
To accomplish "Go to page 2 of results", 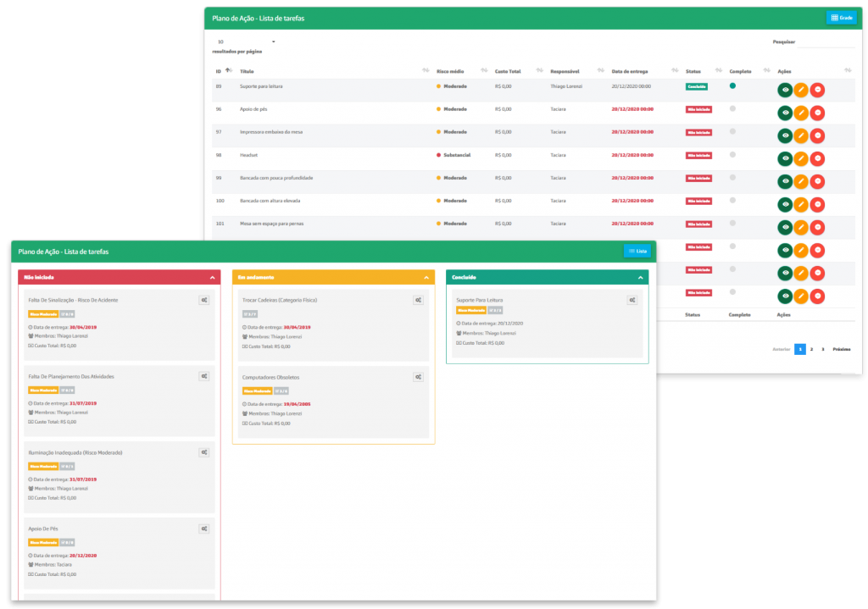I will click(x=811, y=349).
